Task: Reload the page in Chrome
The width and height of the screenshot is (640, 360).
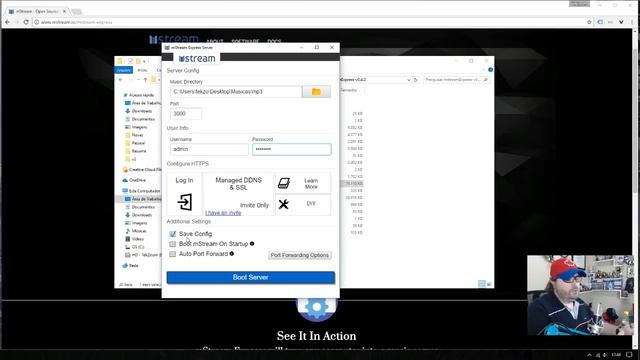Action: tap(26, 22)
